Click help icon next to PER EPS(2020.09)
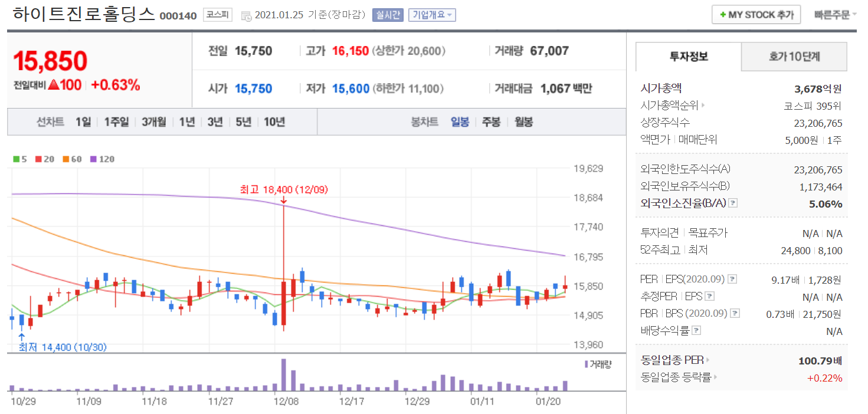The image size is (868, 414). click(x=732, y=279)
